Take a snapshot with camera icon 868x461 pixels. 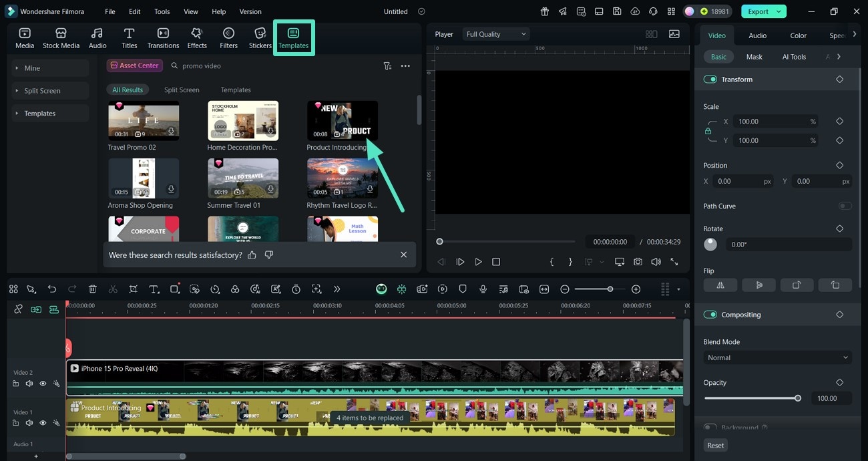click(638, 262)
